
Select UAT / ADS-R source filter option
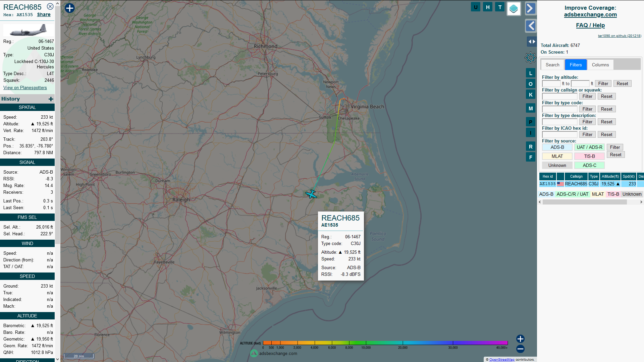(x=589, y=147)
